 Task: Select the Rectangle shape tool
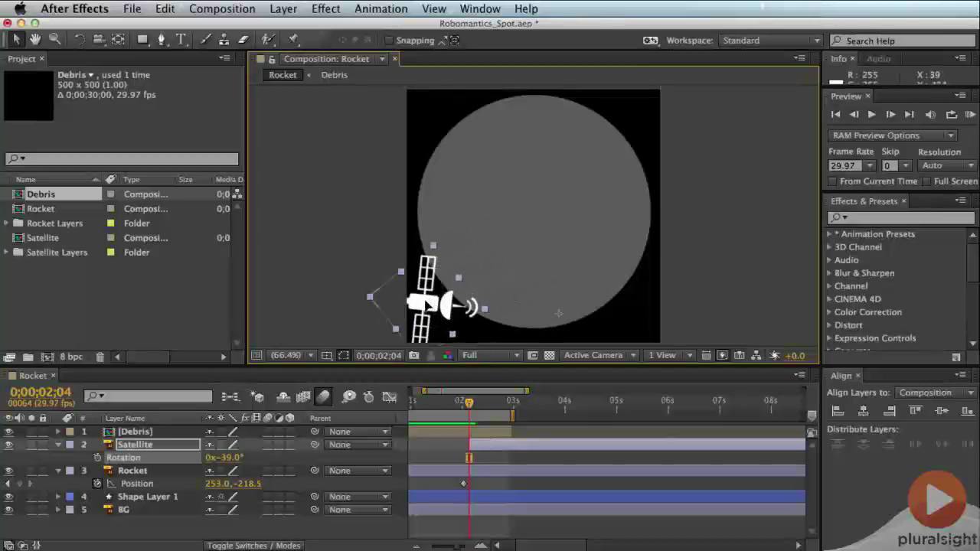tap(143, 40)
